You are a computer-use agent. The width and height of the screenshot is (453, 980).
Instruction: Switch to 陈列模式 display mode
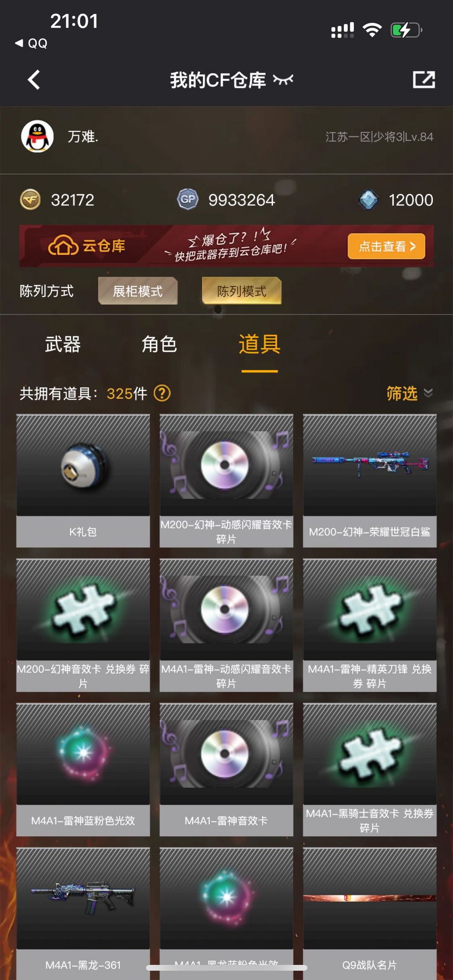(242, 291)
